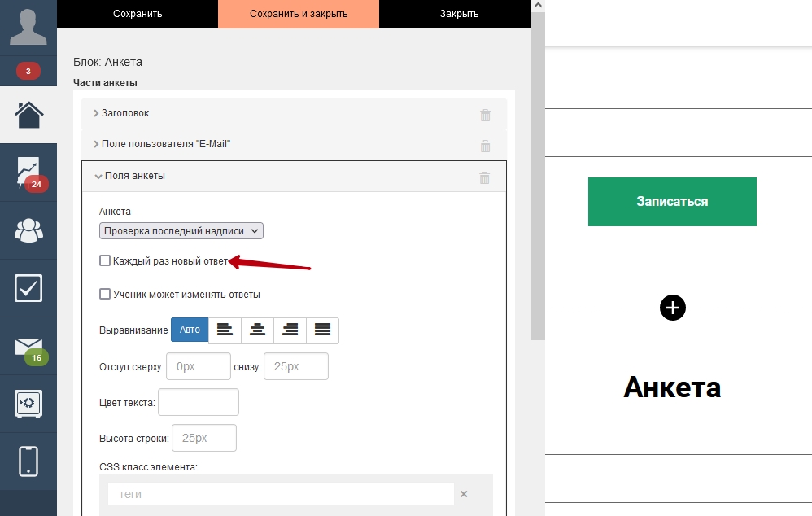
Task: Open the mail icon with 16 badge
Action: pyautogui.click(x=28, y=347)
